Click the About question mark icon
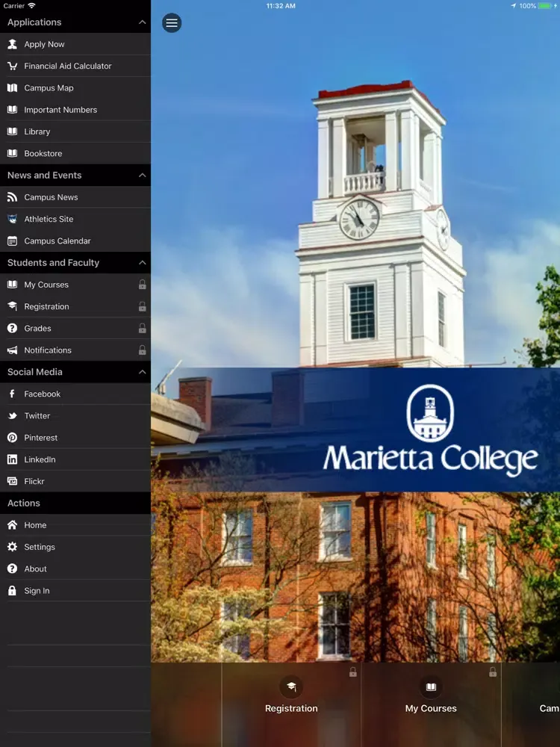Image resolution: width=560 pixels, height=747 pixels. pyautogui.click(x=13, y=568)
